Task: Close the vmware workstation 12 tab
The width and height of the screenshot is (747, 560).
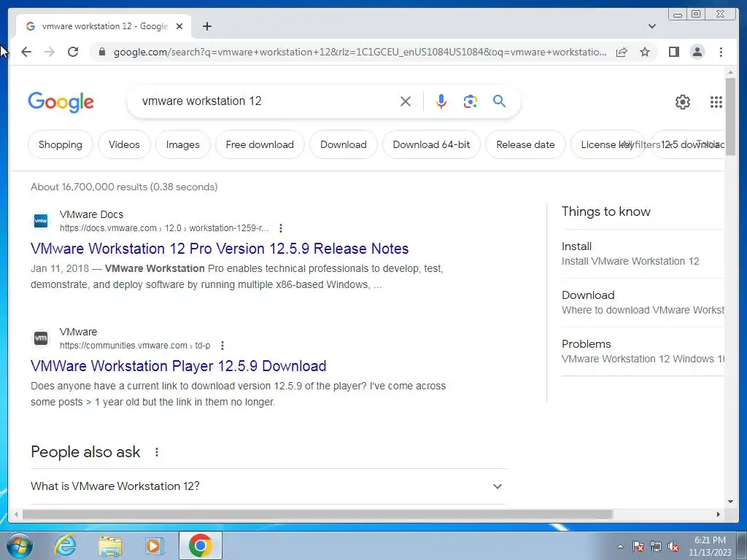Action: pos(179,26)
